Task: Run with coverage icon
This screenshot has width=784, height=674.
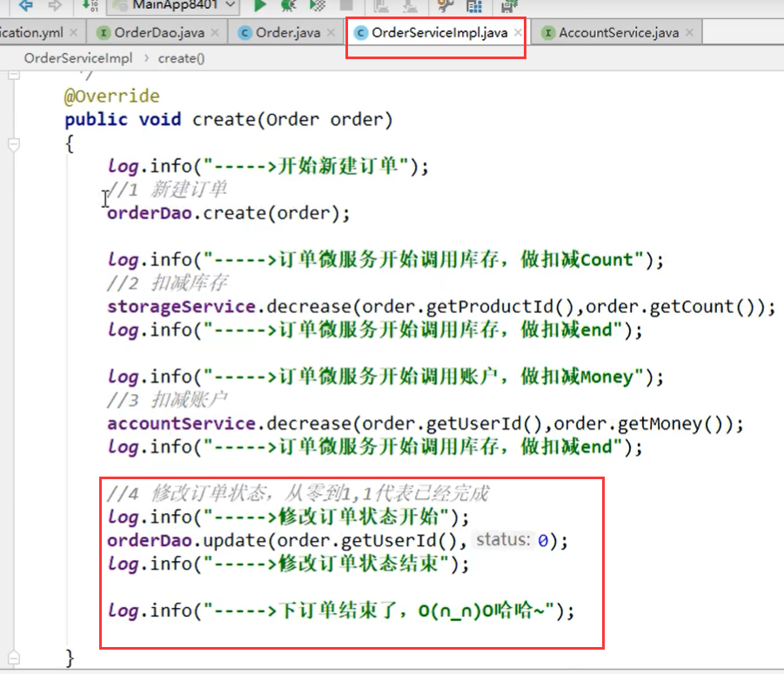Action: 318,5
